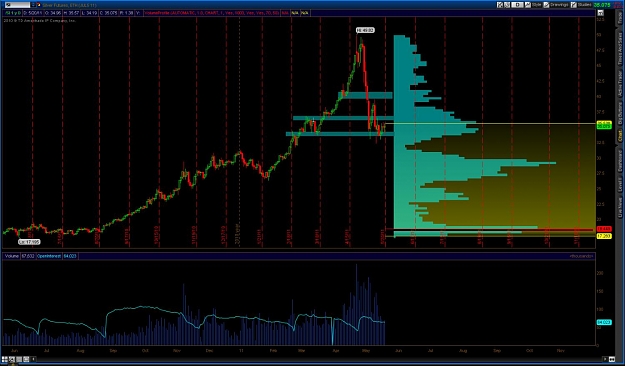The image size is (625, 366).
Task: Select the lowest teal rectangle drawing
Action: pos(340,134)
